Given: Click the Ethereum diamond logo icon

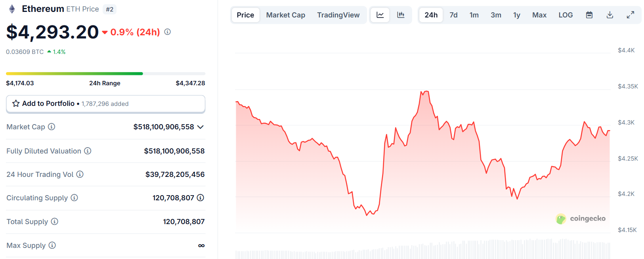Looking at the screenshot, I should [x=12, y=9].
